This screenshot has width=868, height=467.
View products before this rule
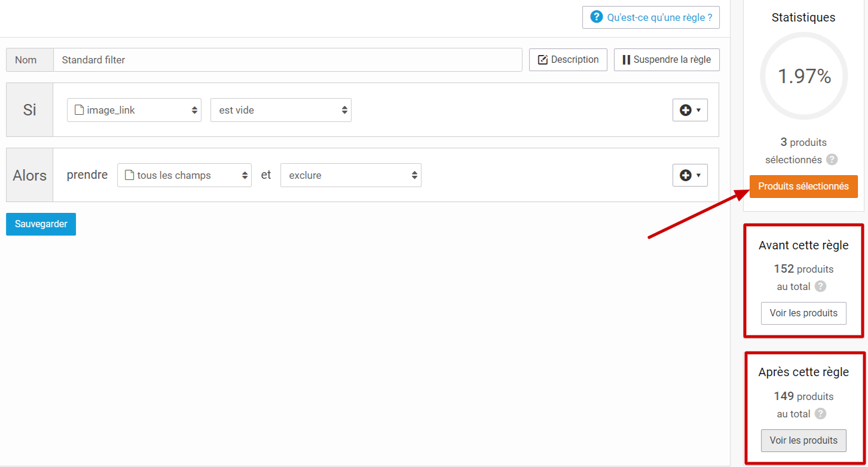pos(803,313)
